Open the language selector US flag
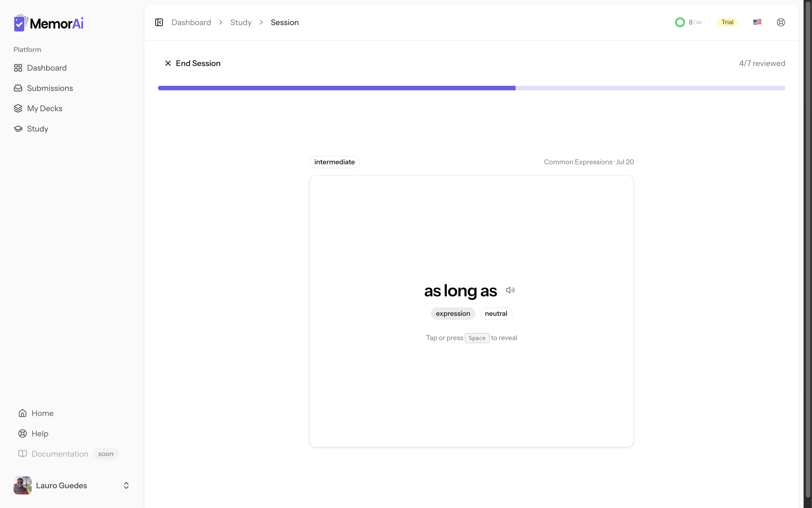The image size is (812, 508). (x=757, y=22)
